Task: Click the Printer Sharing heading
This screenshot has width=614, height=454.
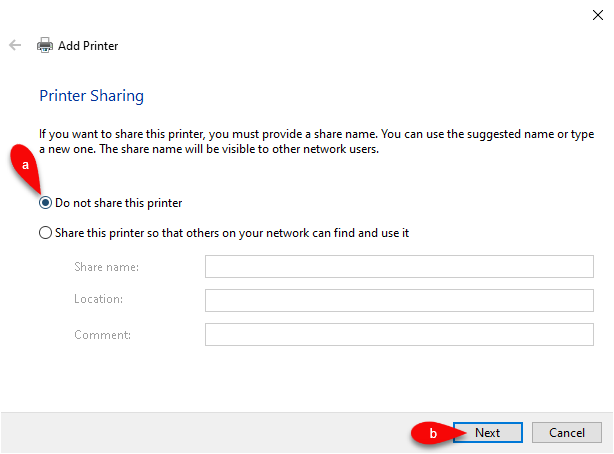Action: click(92, 96)
